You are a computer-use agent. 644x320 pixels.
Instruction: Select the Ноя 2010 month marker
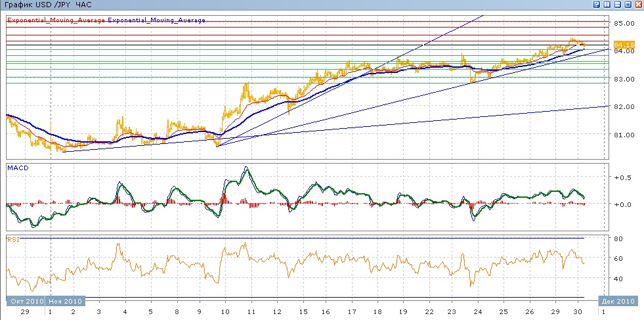point(65,301)
